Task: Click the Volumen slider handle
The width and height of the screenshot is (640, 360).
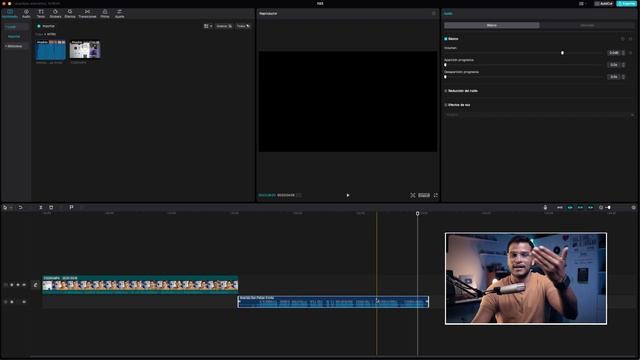Action: (x=562, y=53)
